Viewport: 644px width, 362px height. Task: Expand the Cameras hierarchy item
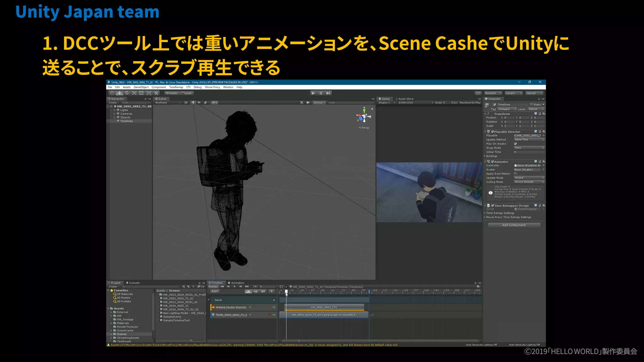(114, 114)
